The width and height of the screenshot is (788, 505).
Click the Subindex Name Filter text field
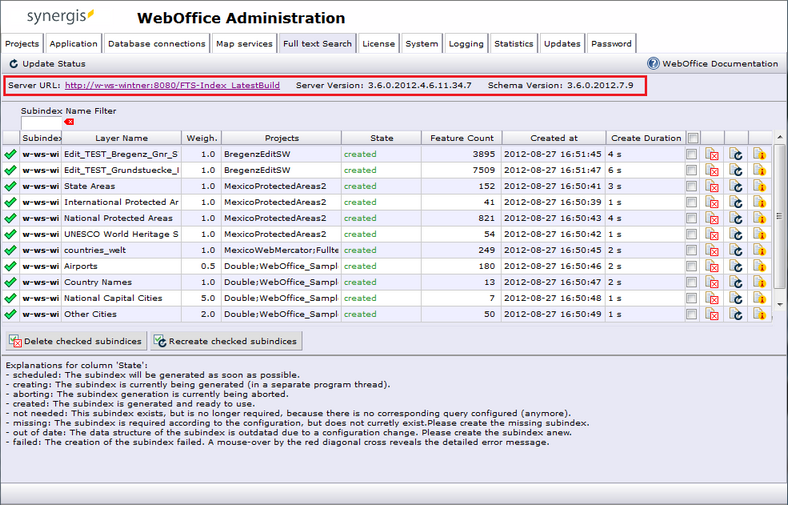(x=41, y=123)
